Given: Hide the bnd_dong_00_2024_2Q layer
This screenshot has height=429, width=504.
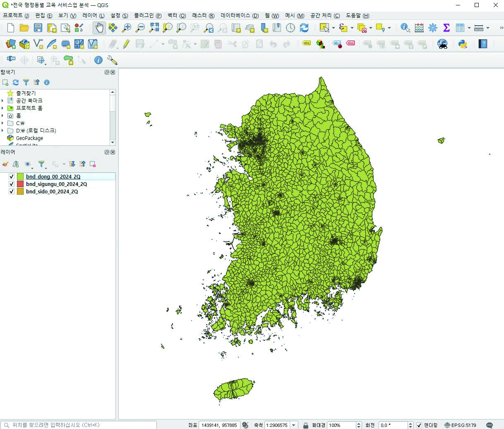Looking at the screenshot, I should pos(12,176).
